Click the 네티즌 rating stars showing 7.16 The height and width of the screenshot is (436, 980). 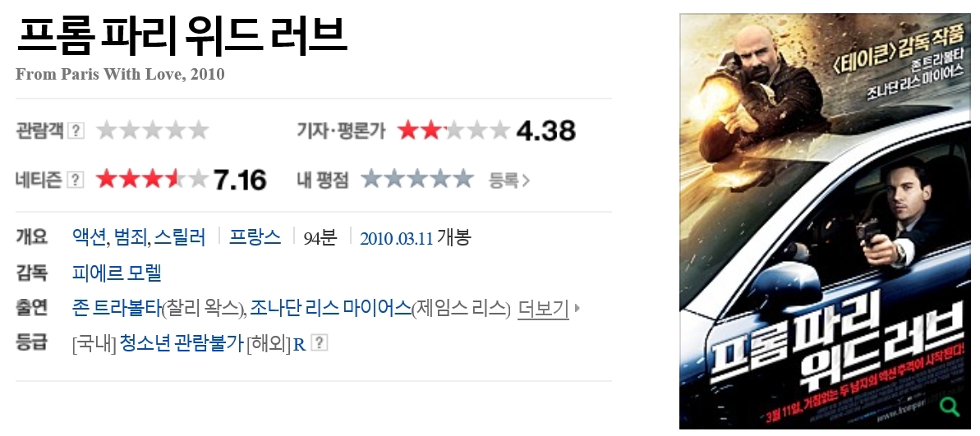[152, 179]
